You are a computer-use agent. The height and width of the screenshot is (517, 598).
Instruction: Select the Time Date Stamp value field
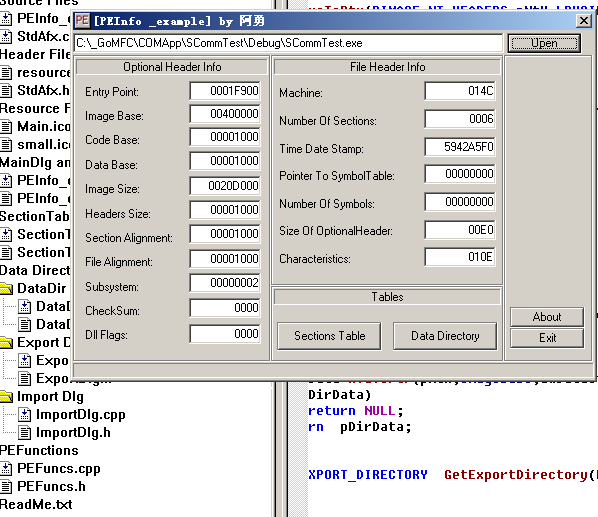460,147
